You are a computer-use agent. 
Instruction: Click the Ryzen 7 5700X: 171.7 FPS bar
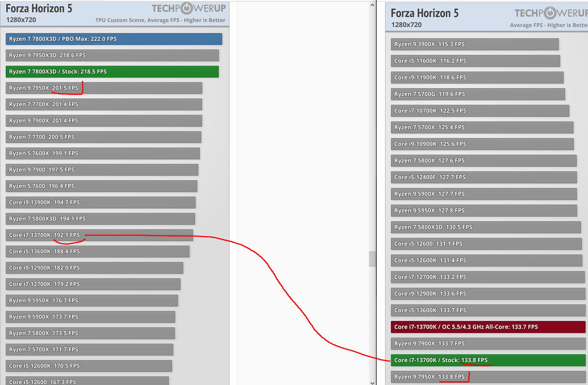click(x=89, y=350)
